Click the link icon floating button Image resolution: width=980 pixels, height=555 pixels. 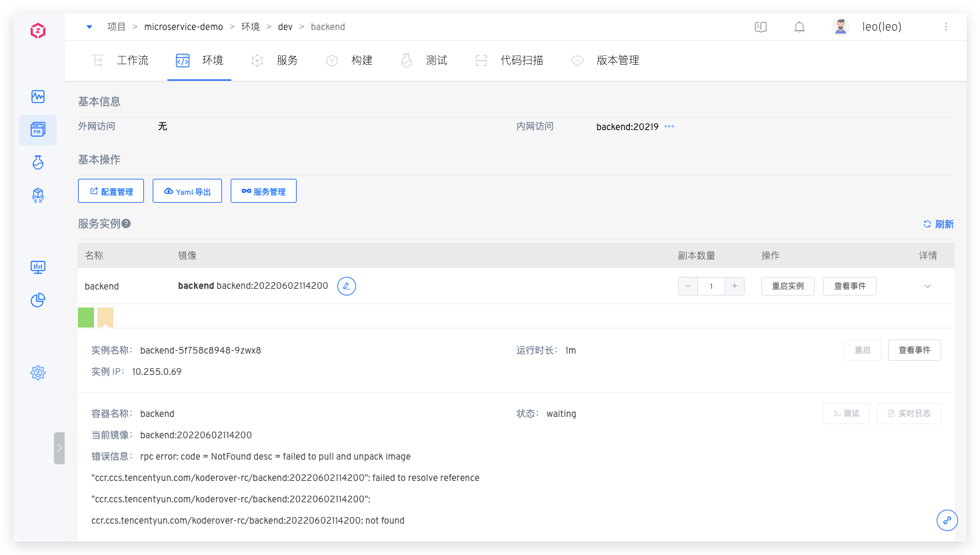point(947,520)
